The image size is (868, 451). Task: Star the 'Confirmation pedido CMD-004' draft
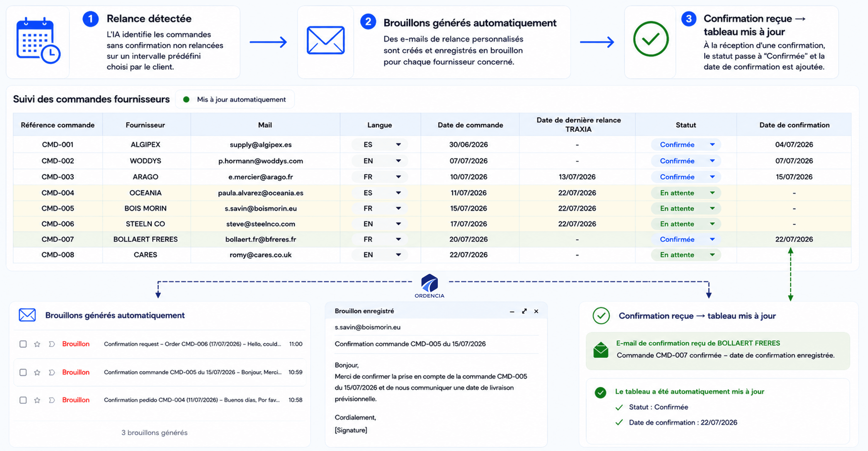37,400
